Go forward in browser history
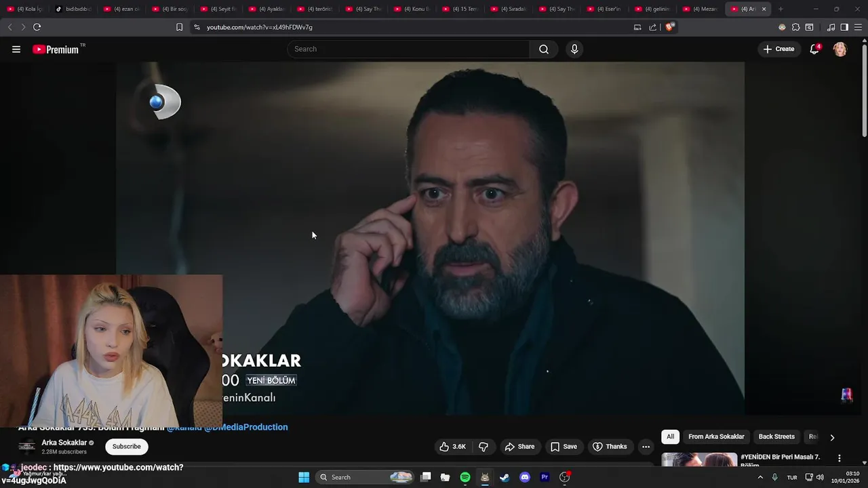Image resolution: width=868 pixels, height=488 pixels. pyautogui.click(x=22, y=27)
